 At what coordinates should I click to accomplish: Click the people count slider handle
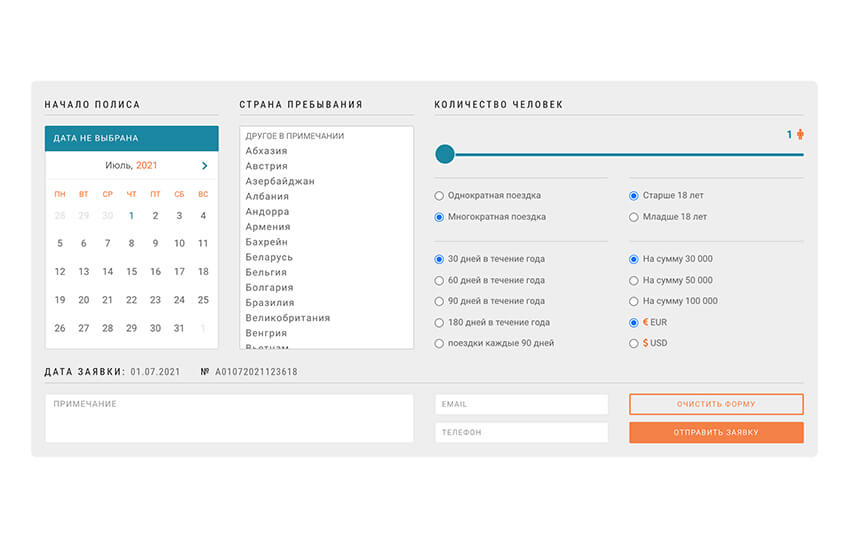pos(445,154)
